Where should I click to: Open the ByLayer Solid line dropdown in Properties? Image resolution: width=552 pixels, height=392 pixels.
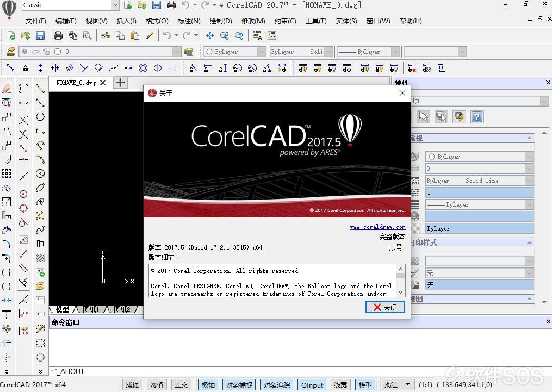point(529,181)
